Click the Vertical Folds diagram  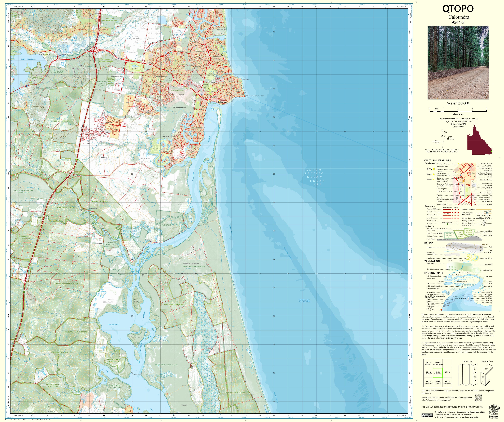[468, 375]
